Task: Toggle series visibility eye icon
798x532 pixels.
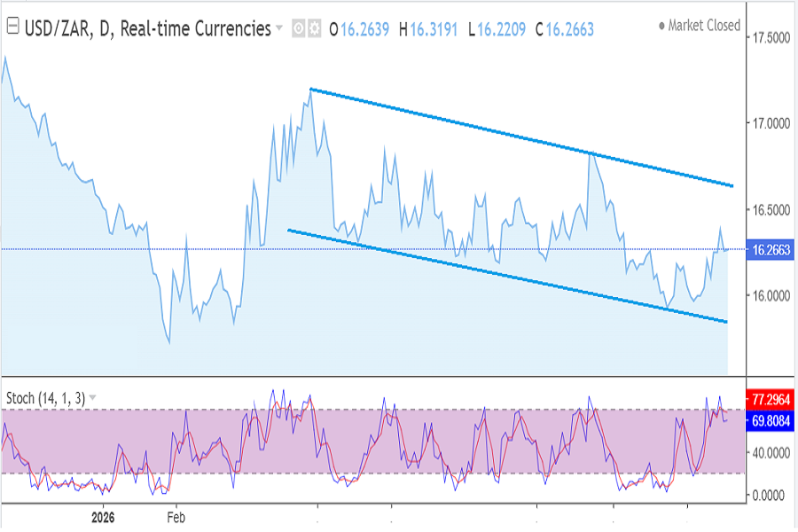Action: [x=299, y=28]
